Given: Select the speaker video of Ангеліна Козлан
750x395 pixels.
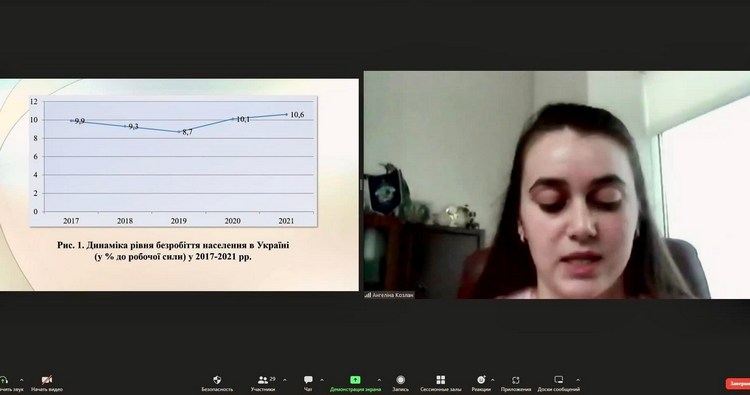Looking at the screenshot, I should 557,185.
